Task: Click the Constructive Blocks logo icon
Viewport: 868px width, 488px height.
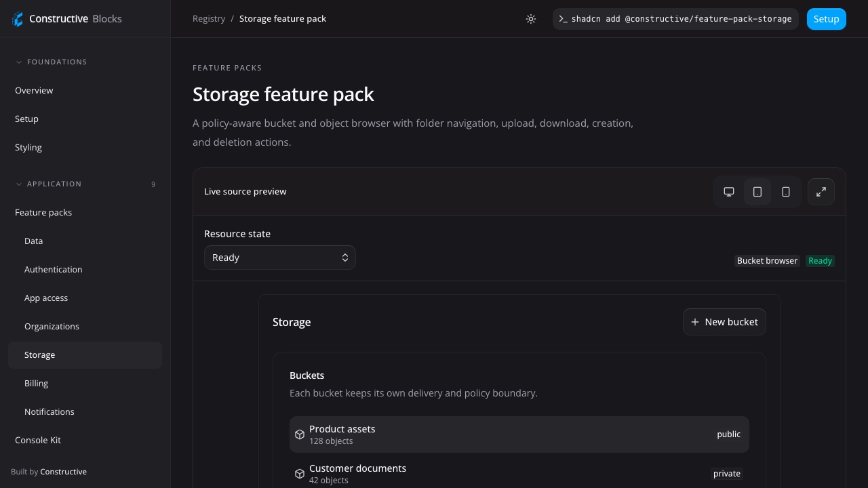Action: [18, 19]
